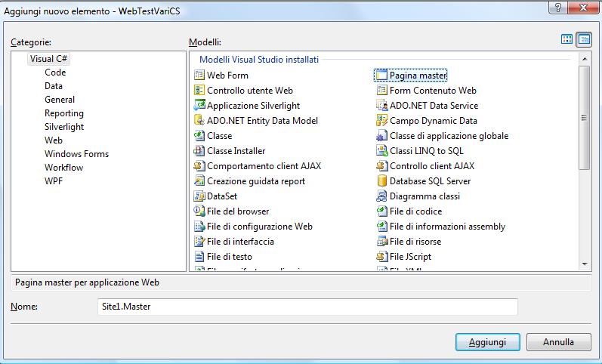
Task: Click the templates list scroll down arrow
Action: 585,264
